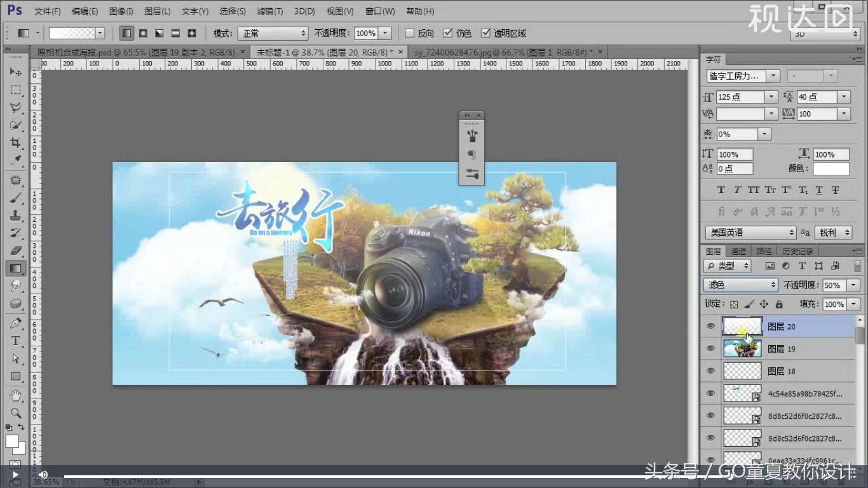Switch to the 通道 Channels tab
The image size is (868, 488).
click(x=738, y=250)
